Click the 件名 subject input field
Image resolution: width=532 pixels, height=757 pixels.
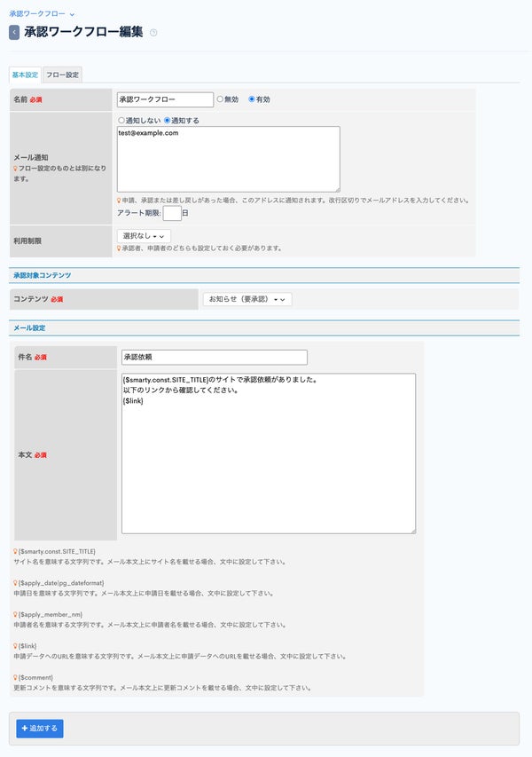[x=215, y=358]
